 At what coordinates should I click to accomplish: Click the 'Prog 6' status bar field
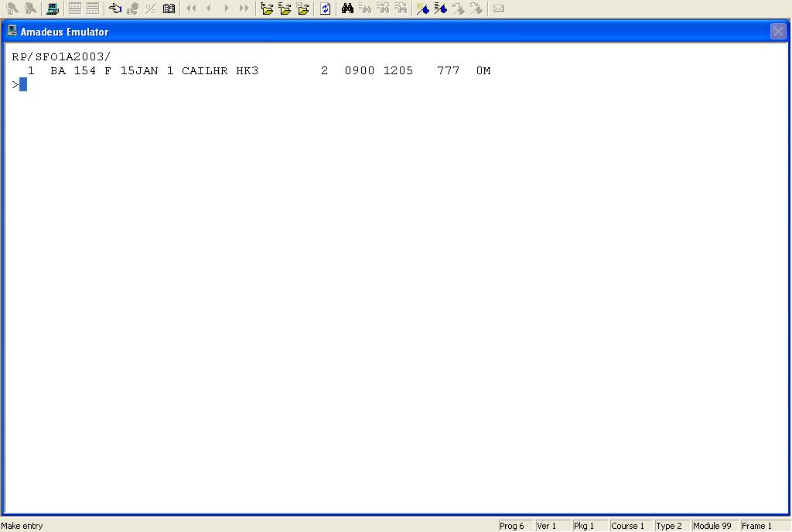click(516, 526)
